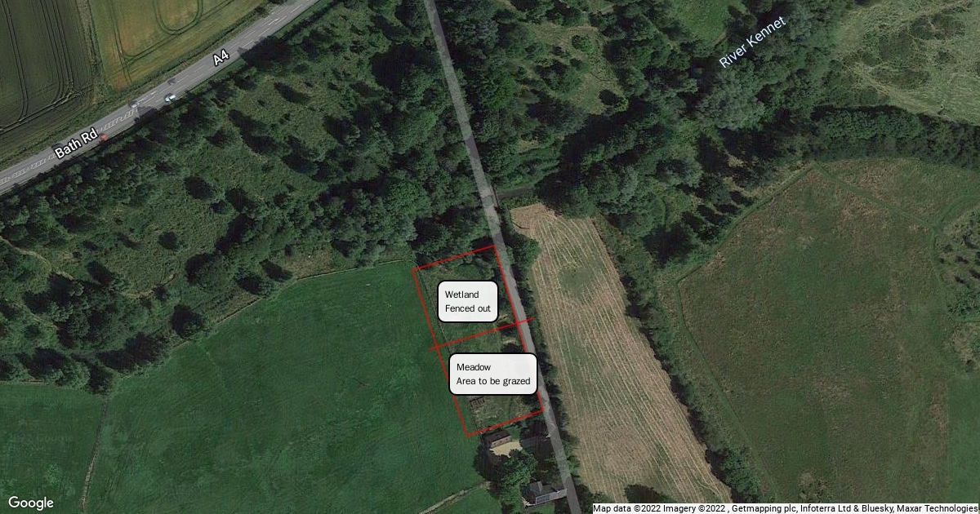This screenshot has height=514, width=980.
Task: Click the white car on the A4
Action: 170,98
